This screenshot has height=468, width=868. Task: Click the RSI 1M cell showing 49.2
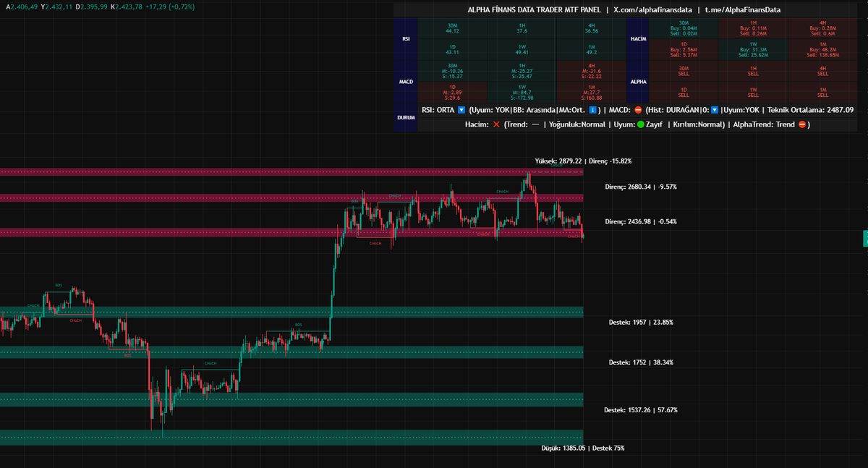coord(592,49)
